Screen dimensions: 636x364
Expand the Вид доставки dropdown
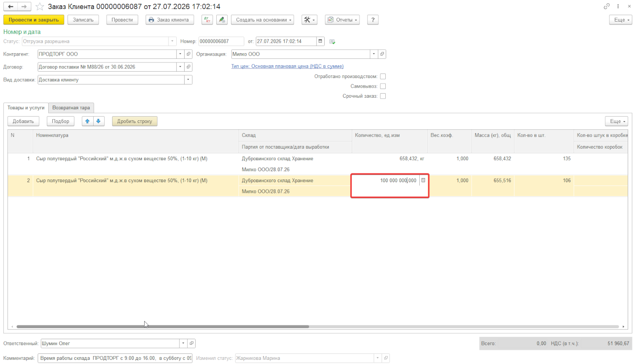(188, 80)
